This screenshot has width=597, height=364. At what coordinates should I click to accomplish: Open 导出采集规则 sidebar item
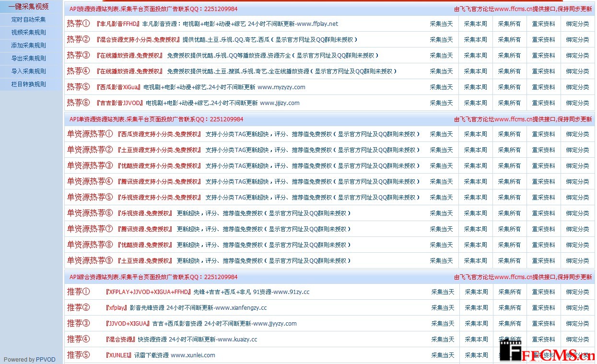click(x=29, y=59)
